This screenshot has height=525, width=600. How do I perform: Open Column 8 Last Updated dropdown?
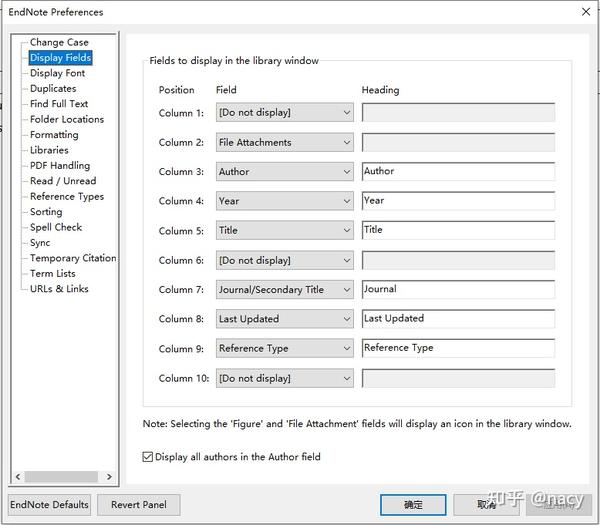pos(285,319)
